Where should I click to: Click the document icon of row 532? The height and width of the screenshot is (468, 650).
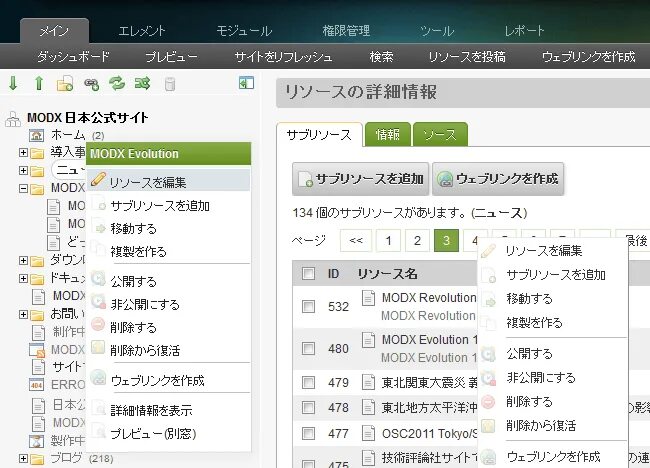(369, 298)
